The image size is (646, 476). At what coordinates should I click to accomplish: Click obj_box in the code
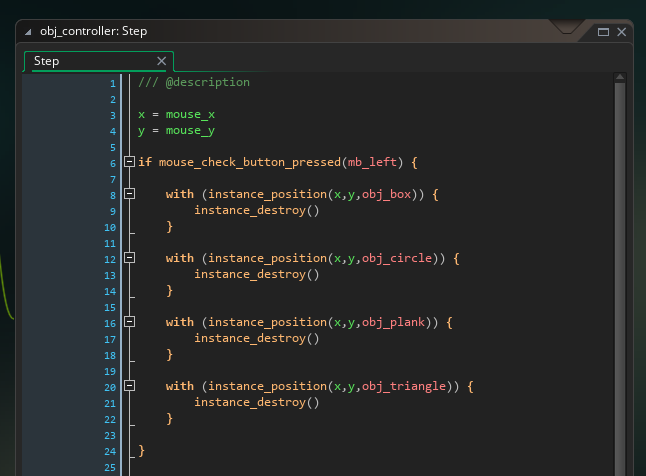(x=386, y=194)
